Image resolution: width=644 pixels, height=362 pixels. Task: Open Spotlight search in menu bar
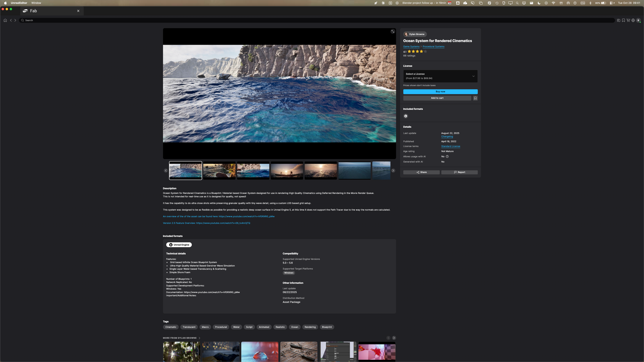[x=517, y=3]
